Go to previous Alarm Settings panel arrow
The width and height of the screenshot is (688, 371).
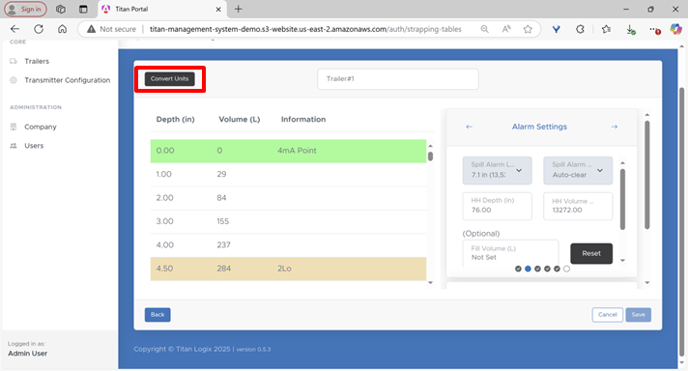tap(469, 127)
